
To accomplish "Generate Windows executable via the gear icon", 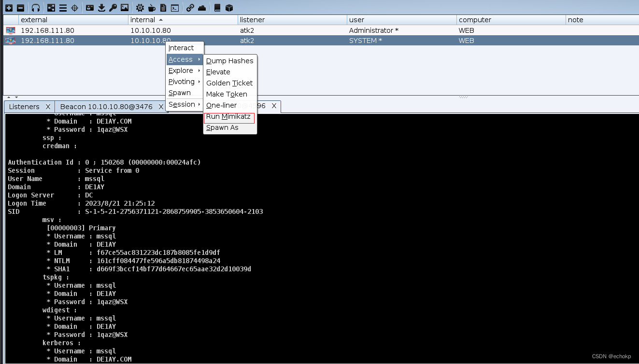I will click(x=140, y=8).
